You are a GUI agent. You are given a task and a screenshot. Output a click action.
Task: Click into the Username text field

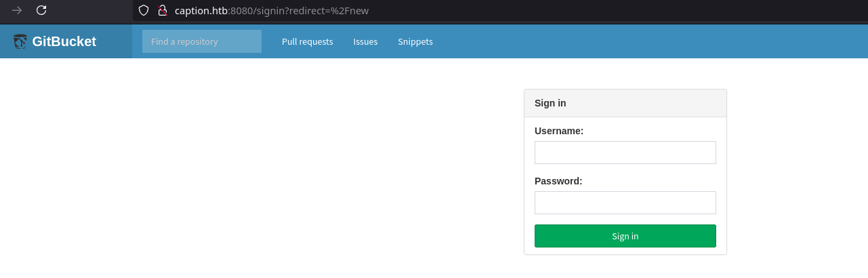[x=625, y=153]
